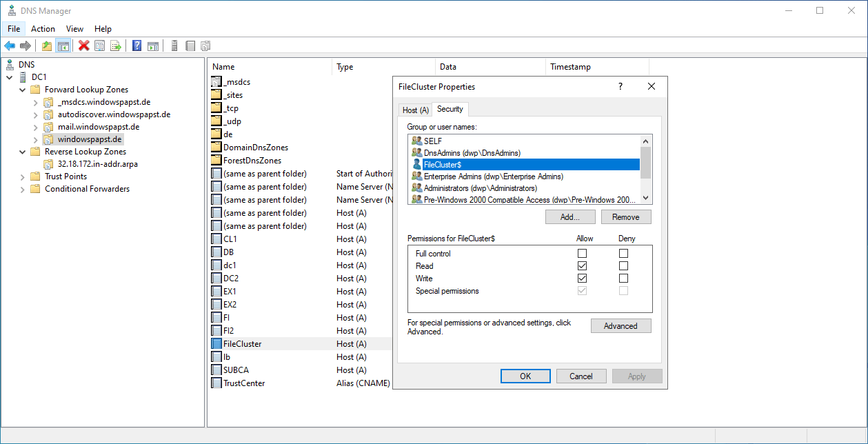Click the blue Help question mark icon

click(x=137, y=46)
